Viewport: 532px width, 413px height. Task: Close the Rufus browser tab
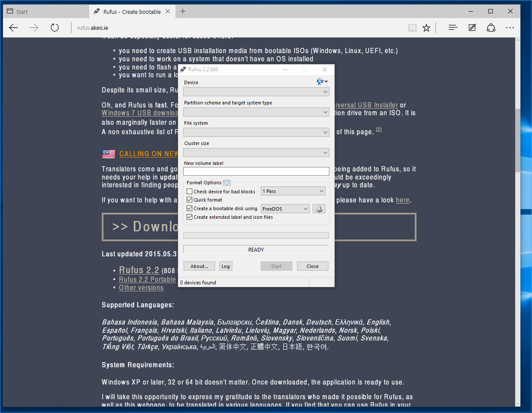point(168,12)
